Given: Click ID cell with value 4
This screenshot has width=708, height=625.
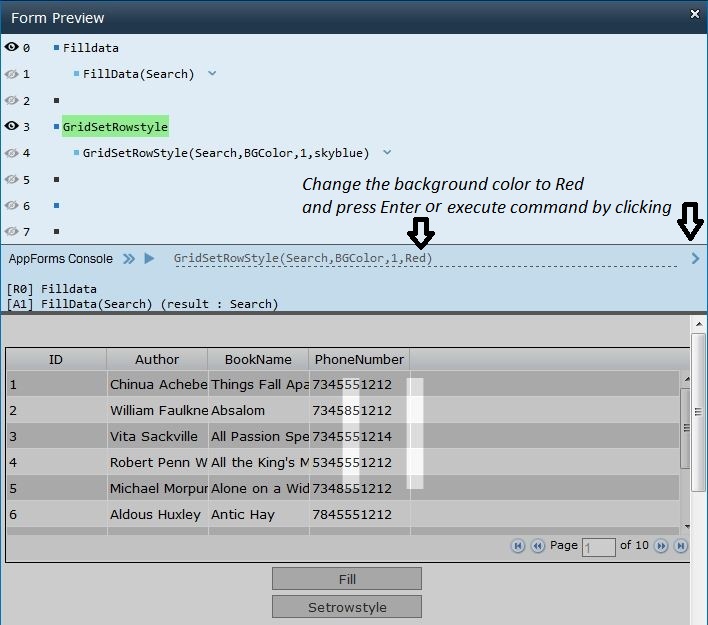Looking at the screenshot, I should point(57,462).
